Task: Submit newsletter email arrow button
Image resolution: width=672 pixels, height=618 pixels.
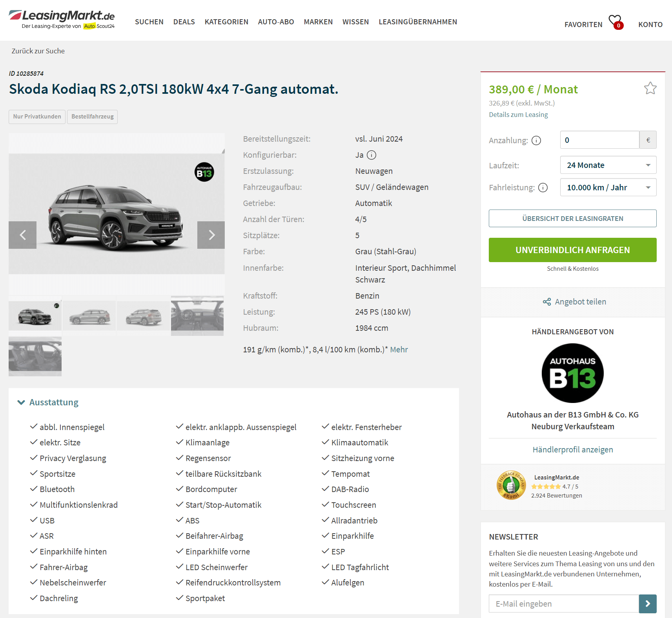Action: click(648, 604)
